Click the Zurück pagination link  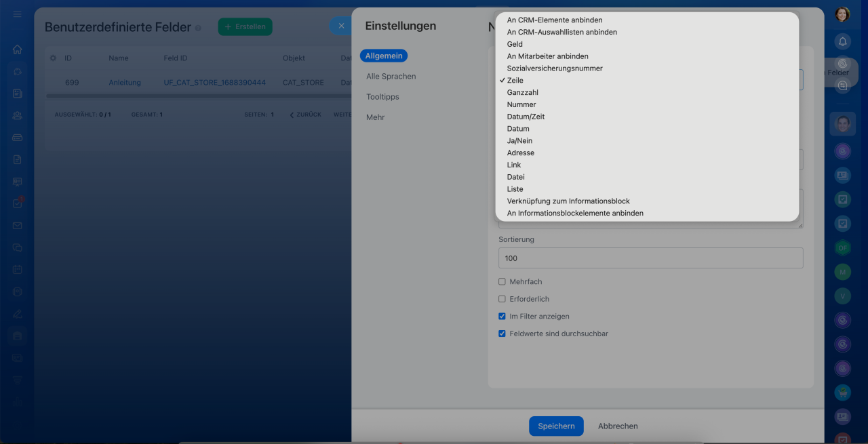[x=306, y=115]
